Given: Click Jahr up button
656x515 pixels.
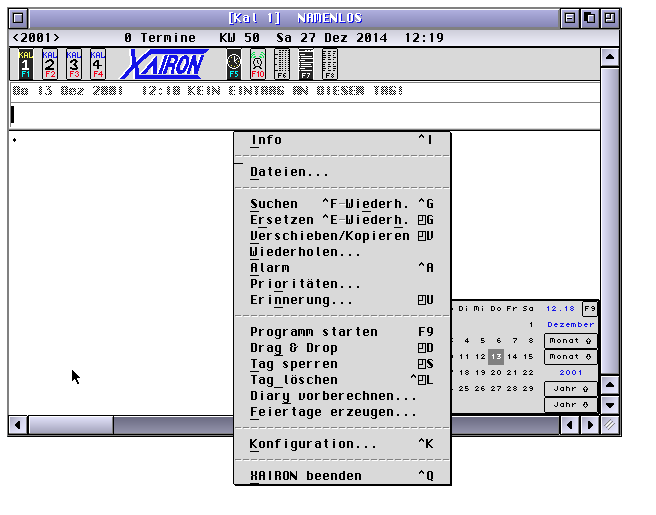Looking at the screenshot, I should tap(570, 389).
